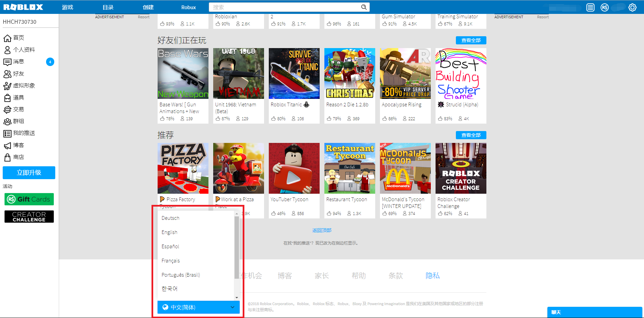Open the Pizza Factory Tycoon thumbnail
644x318 pixels.
point(183,168)
